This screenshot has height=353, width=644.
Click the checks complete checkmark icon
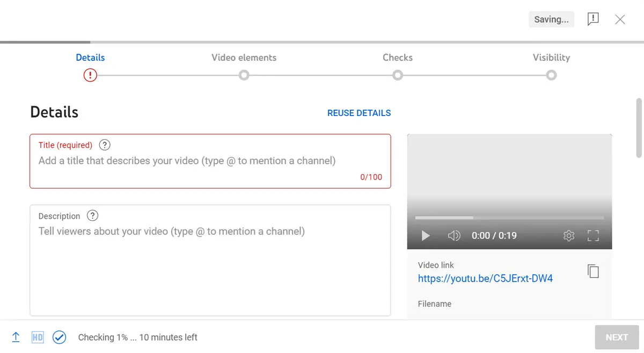(x=59, y=337)
